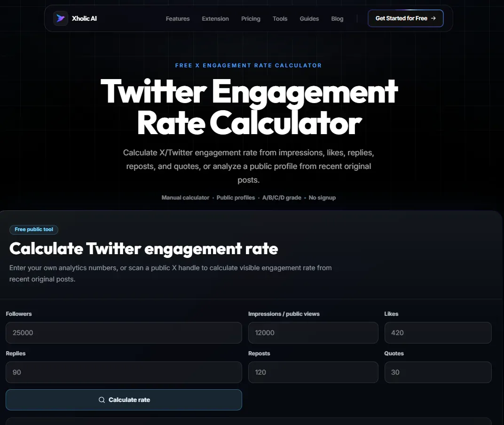Click the Quotes field label
The image size is (504, 425).
point(394,353)
